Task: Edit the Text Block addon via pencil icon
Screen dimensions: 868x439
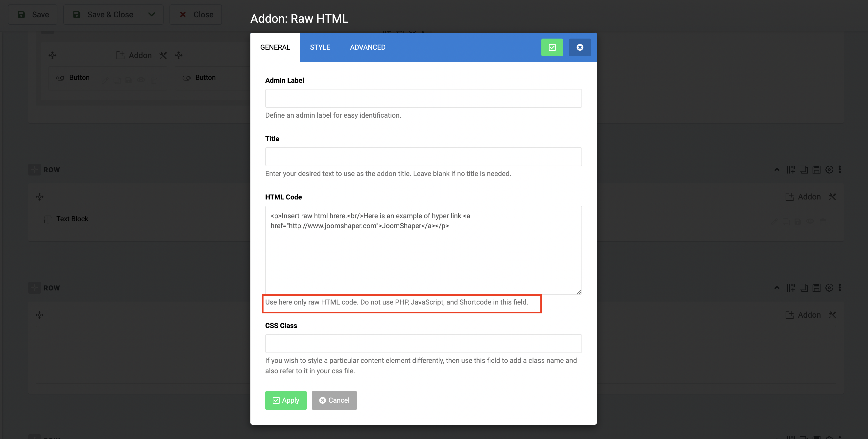Action: pyautogui.click(x=774, y=221)
